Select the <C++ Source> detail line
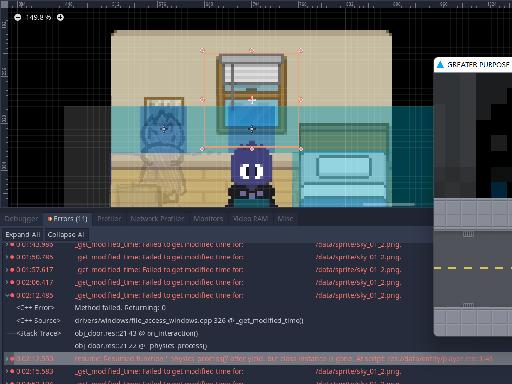The width and height of the screenshot is (512, 384). [x=38, y=320]
